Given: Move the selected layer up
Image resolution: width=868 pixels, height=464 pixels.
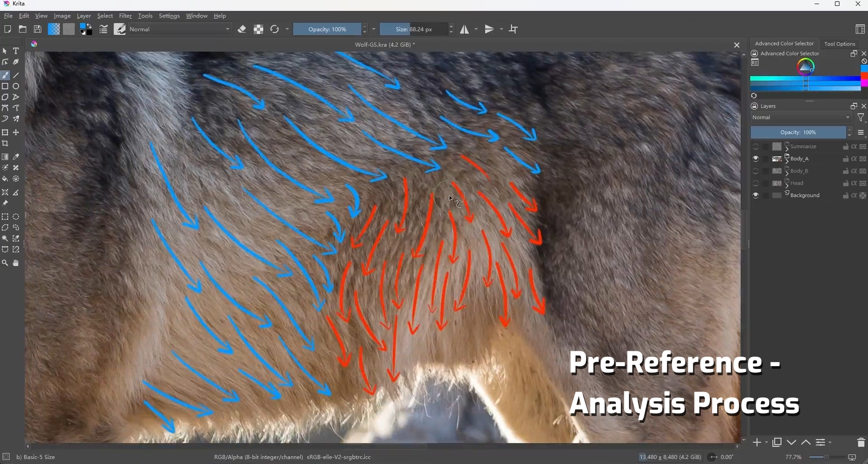Looking at the screenshot, I should [x=806, y=443].
